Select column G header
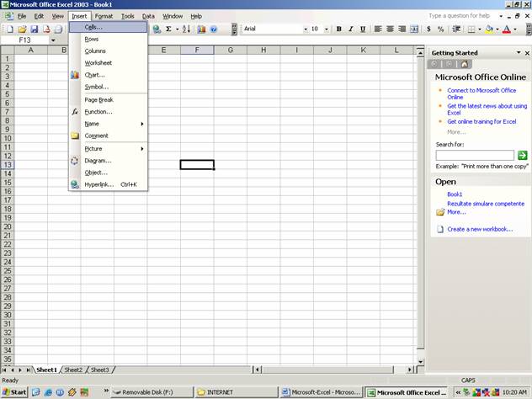The image size is (532, 399). pos(231,51)
